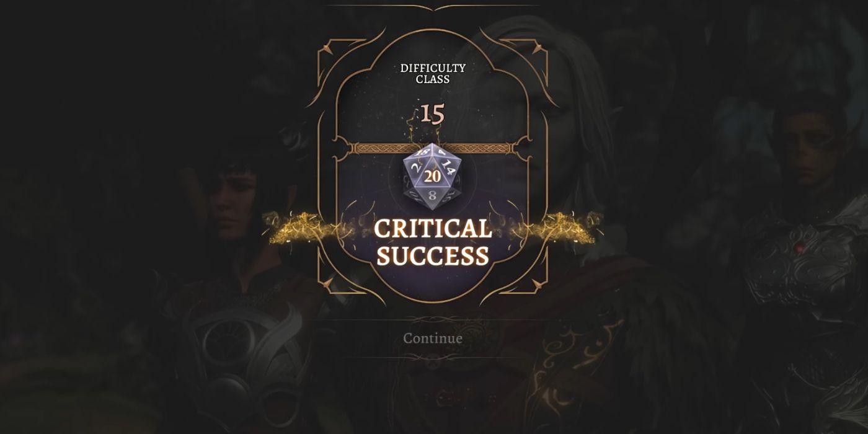Screen dimensions: 868x434
Task: Click the 2 face on the die
Action: click(x=414, y=167)
